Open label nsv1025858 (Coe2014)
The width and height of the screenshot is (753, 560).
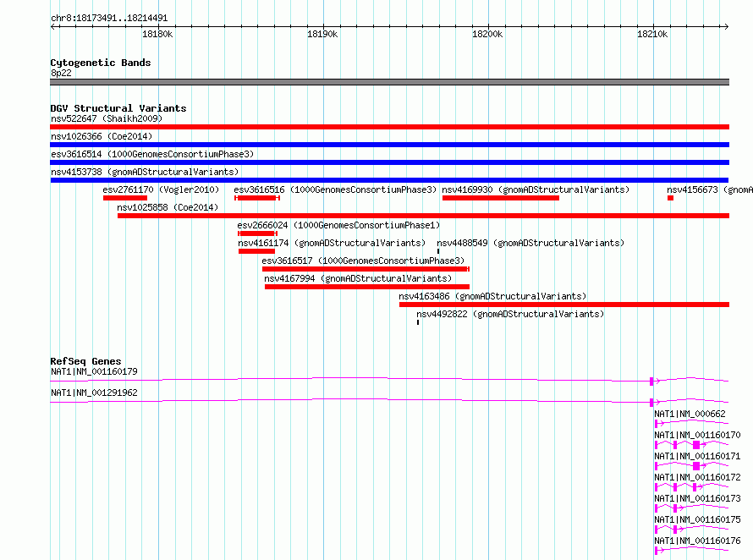click(168, 207)
